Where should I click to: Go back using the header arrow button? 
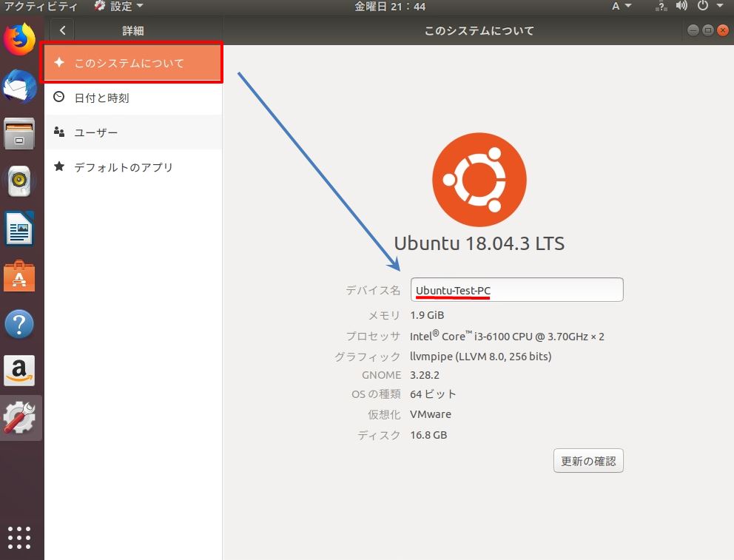(x=63, y=30)
